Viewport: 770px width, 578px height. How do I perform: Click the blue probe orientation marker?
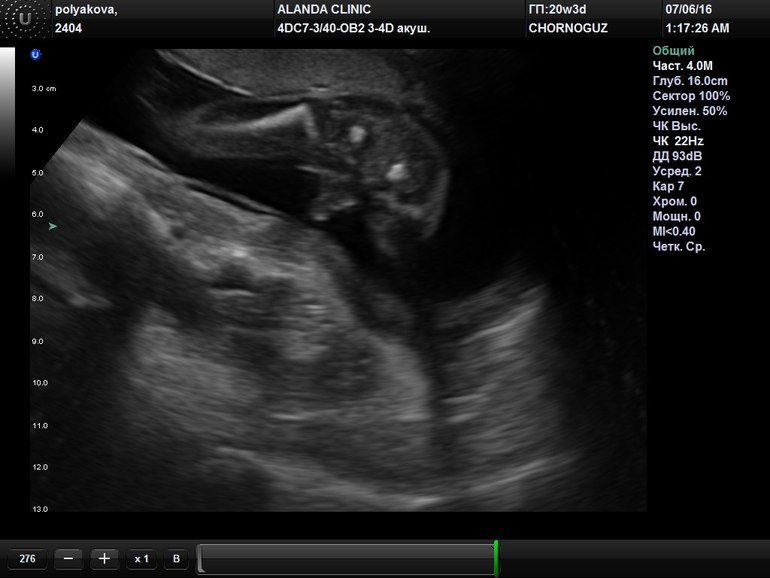point(36,54)
